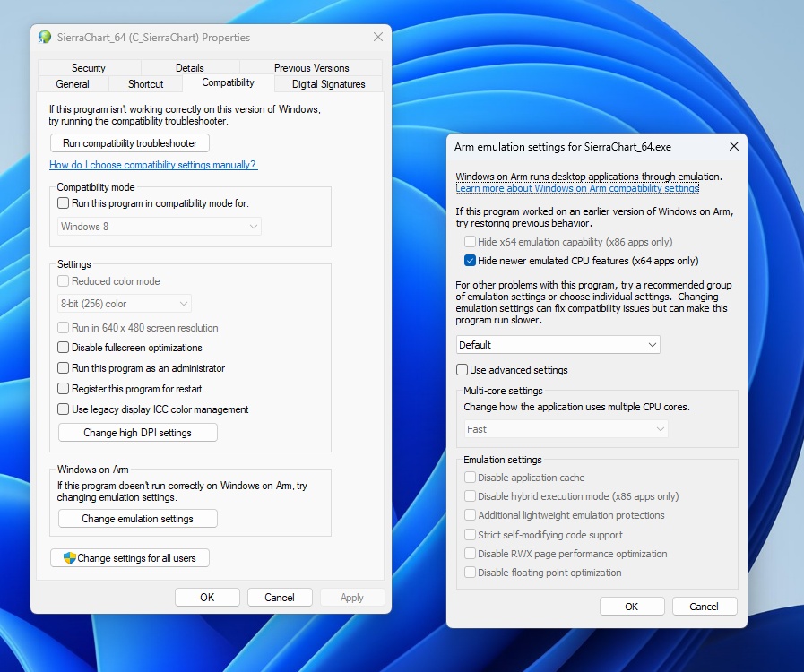This screenshot has width=804, height=672.
Task: Open the Security tab
Action: (x=89, y=68)
